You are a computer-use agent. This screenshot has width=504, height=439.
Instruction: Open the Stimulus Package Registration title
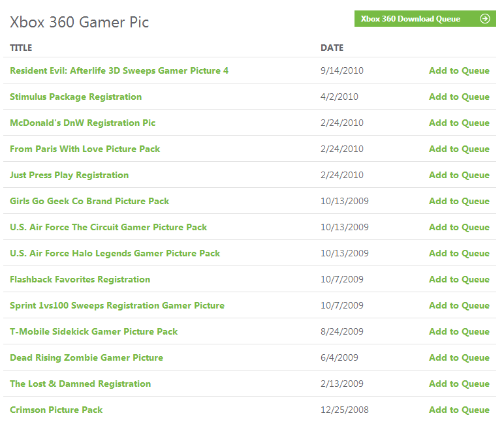tap(76, 97)
